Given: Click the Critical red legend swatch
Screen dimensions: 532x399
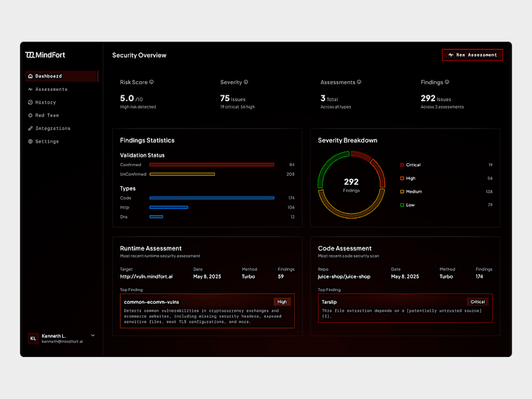Looking at the screenshot, I should click(402, 165).
